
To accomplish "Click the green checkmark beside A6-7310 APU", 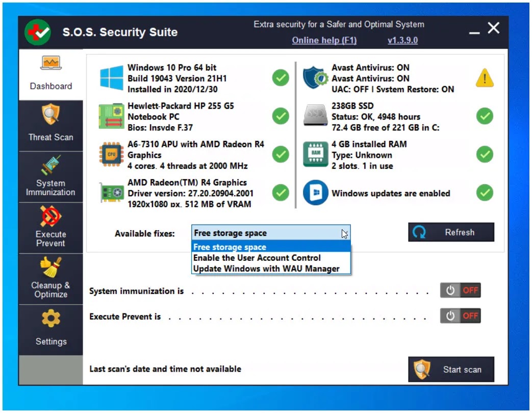I will (x=281, y=155).
